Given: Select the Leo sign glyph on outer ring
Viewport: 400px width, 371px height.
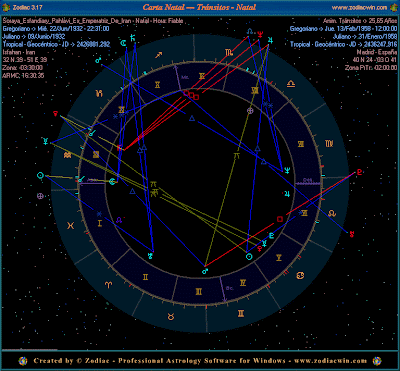Looking at the screenshot, I should [x=332, y=214].
